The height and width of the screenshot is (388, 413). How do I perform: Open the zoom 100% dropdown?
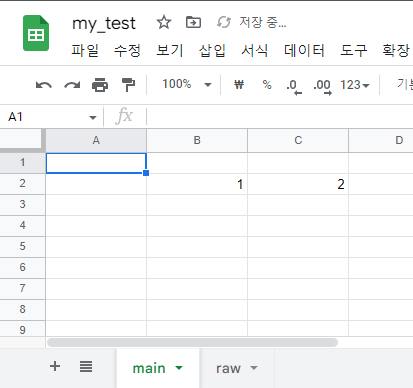coord(187,84)
